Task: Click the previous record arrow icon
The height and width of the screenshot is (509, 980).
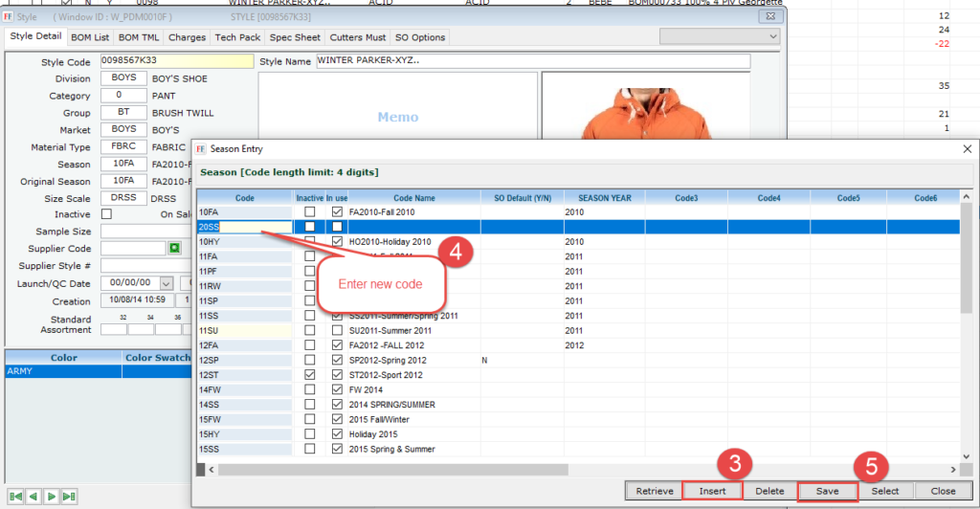Action: pyautogui.click(x=33, y=497)
